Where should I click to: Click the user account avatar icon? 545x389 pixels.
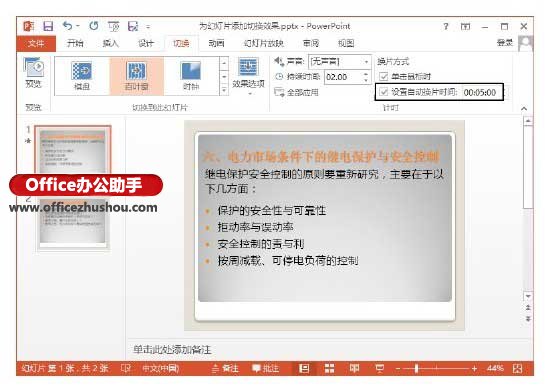[526, 43]
